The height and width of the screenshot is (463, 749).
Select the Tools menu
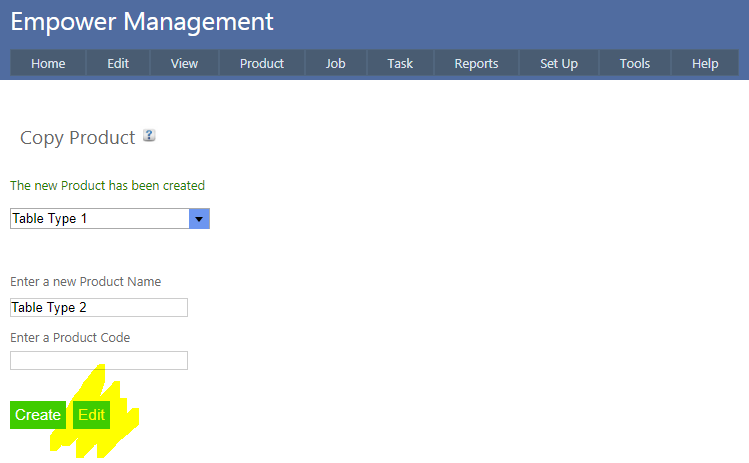coord(635,63)
